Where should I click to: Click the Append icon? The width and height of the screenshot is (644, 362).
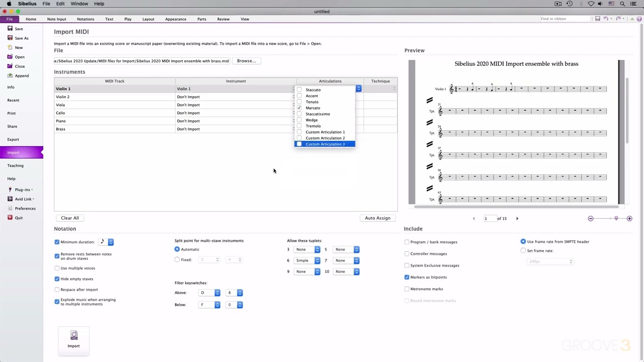10,75
